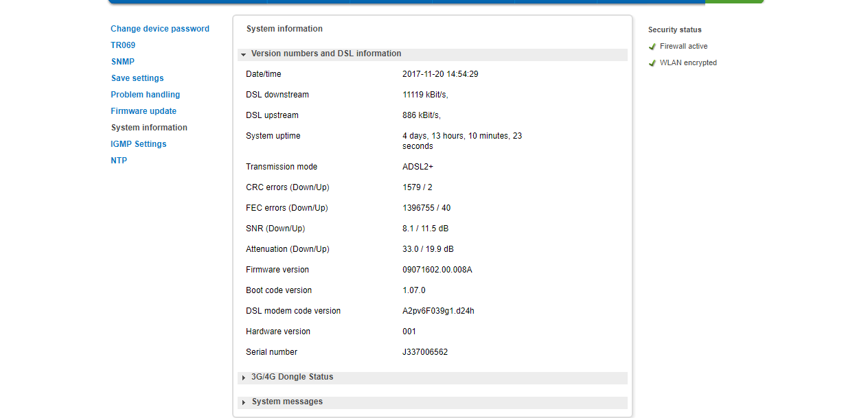Click DSL modem code version A2pv6F039g1.d24h
868x418 pixels.
click(438, 311)
